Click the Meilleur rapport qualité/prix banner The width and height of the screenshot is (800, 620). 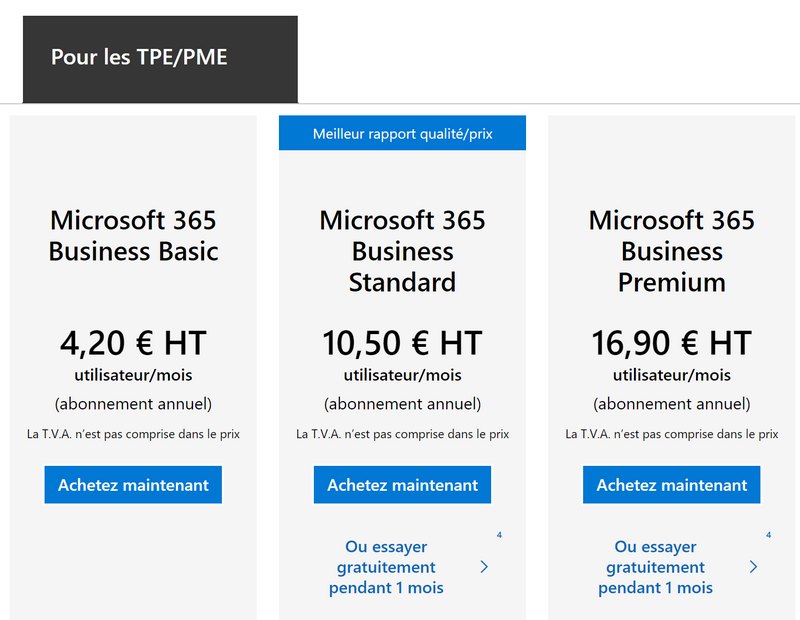(402, 133)
